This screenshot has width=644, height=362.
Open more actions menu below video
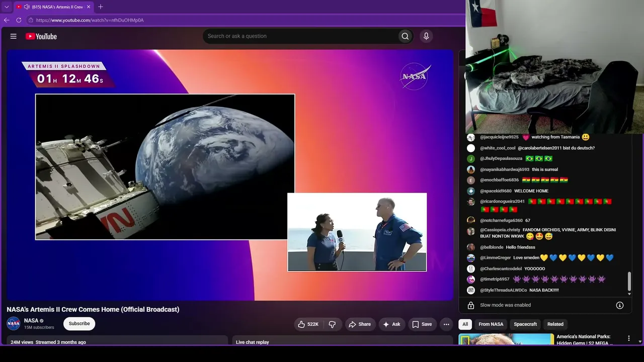[446, 324]
